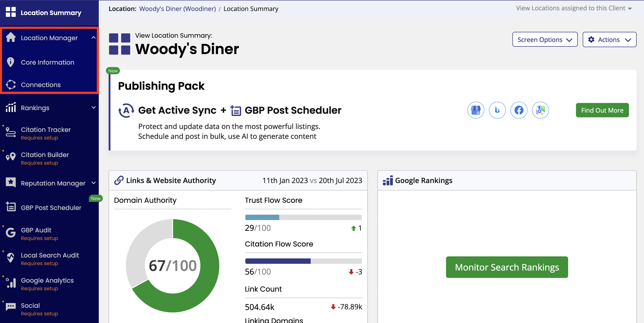This screenshot has width=644, height=323.
Task: Click the Google Business Profile storefront icon
Action: (x=475, y=110)
